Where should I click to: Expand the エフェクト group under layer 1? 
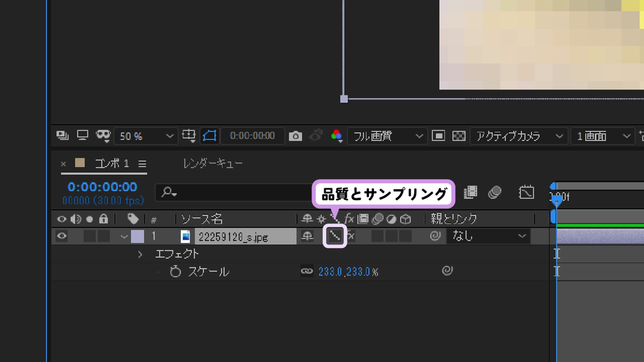tap(140, 254)
